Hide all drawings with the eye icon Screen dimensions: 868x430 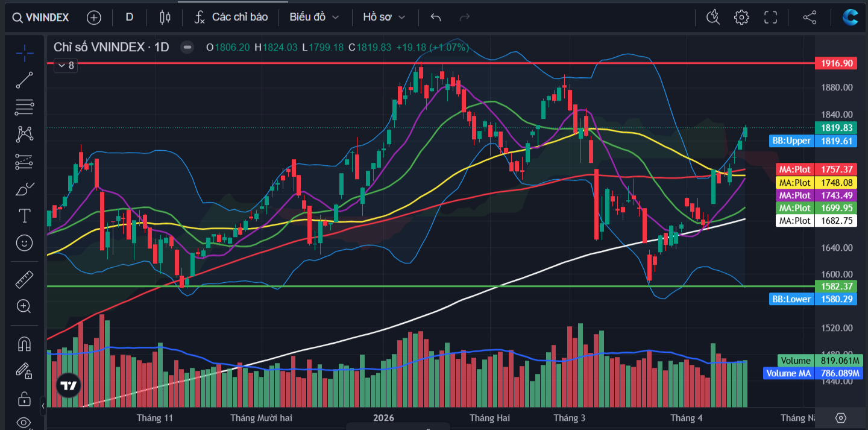click(x=24, y=422)
